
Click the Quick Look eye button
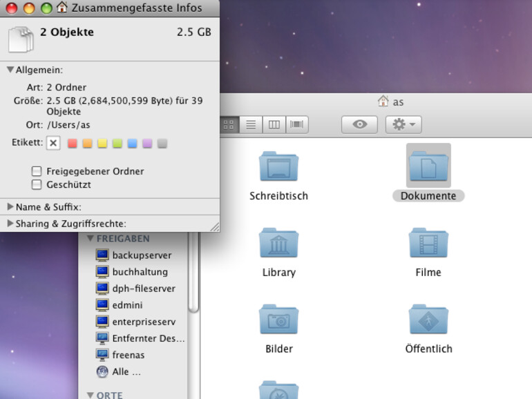click(x=359, y=125)
